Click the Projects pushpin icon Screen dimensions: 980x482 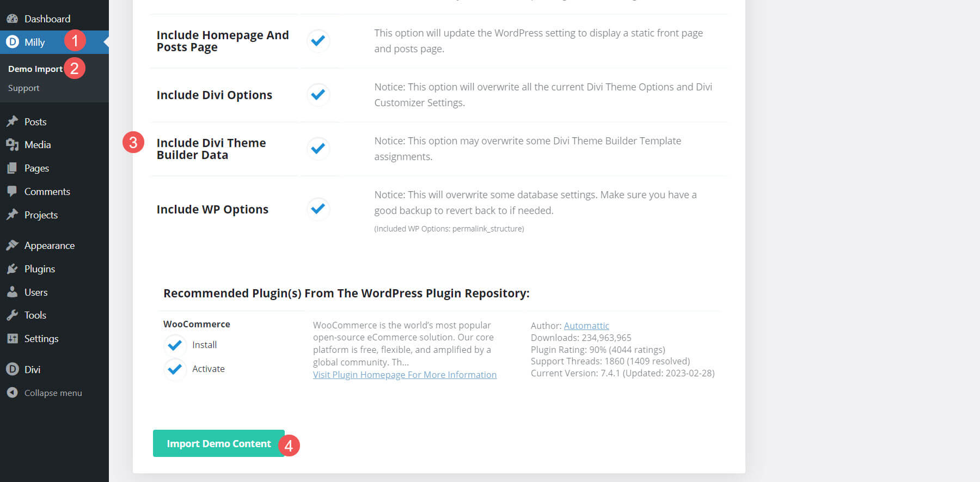pos(12,215)
